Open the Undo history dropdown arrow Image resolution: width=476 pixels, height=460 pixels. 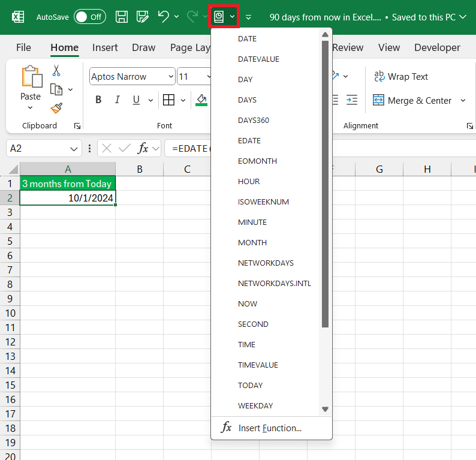(x=177, y=17)
